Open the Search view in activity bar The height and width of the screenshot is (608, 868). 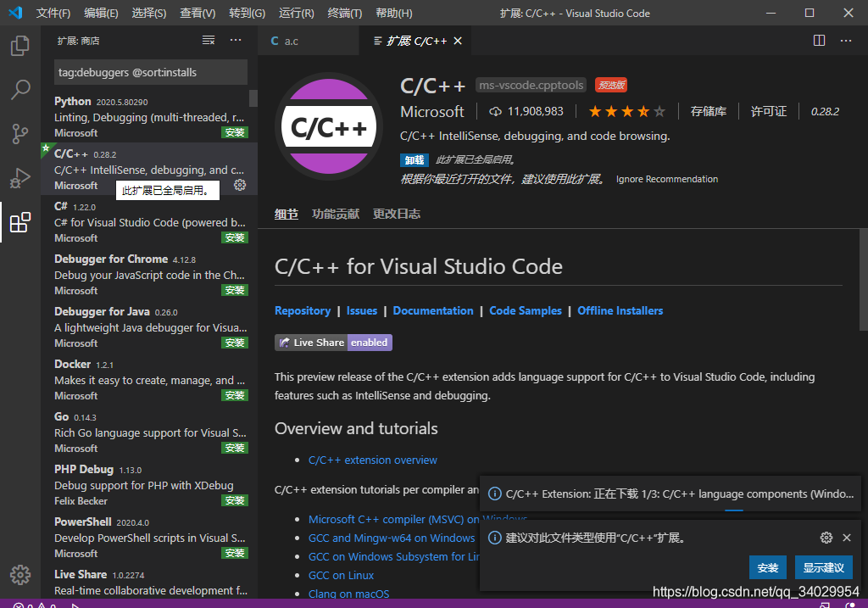(x=20, y=89)
